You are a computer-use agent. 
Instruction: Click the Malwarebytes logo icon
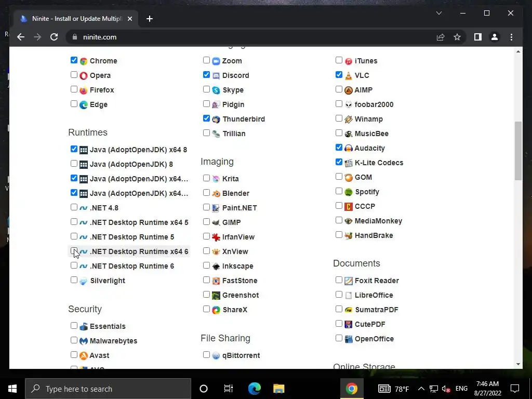click(84, 341)
